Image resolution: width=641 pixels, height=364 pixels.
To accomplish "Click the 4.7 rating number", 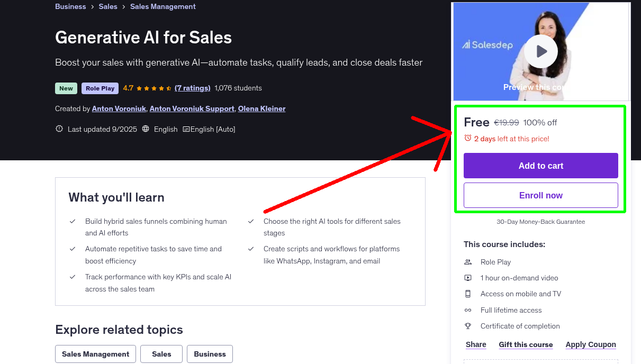I will pos(128,88).
